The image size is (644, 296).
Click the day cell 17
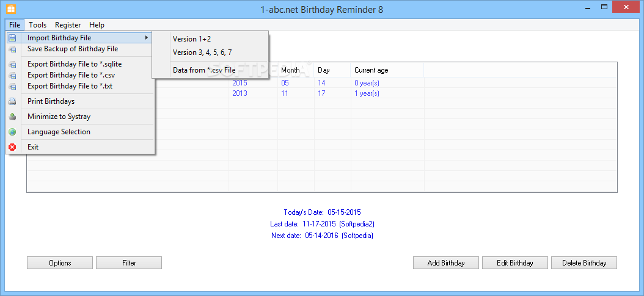[321, 93]
